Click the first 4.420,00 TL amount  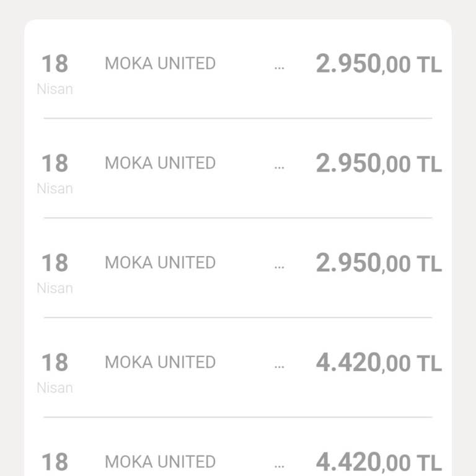[379, 363]
